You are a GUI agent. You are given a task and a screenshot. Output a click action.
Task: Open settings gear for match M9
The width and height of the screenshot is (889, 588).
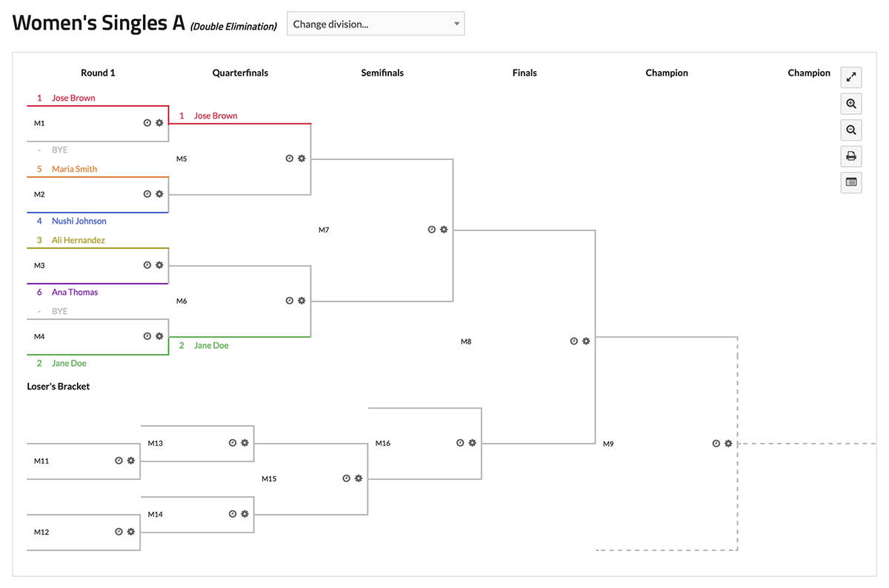tap(728, 444)
